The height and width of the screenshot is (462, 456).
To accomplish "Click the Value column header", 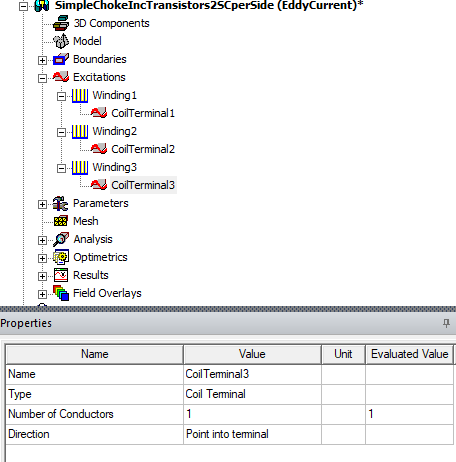I will coord(252,354).
